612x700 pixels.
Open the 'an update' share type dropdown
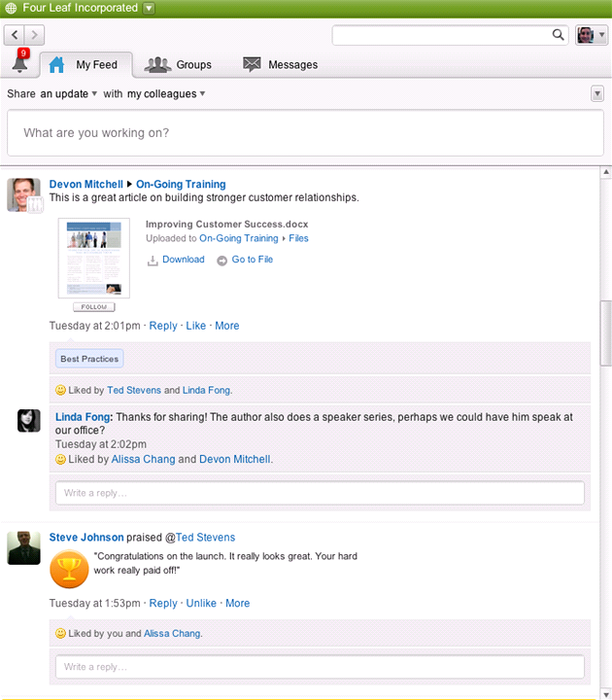tap(69, 93)
